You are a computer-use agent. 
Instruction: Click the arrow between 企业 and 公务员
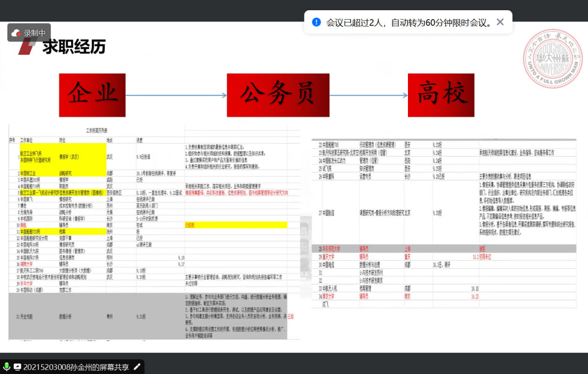176,96
